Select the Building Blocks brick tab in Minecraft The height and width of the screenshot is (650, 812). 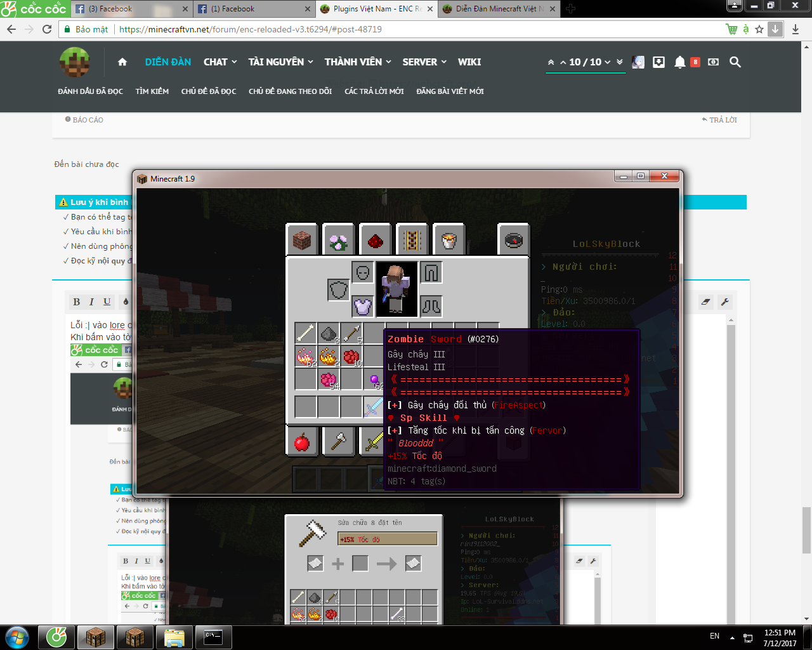[x=302, y=241]
